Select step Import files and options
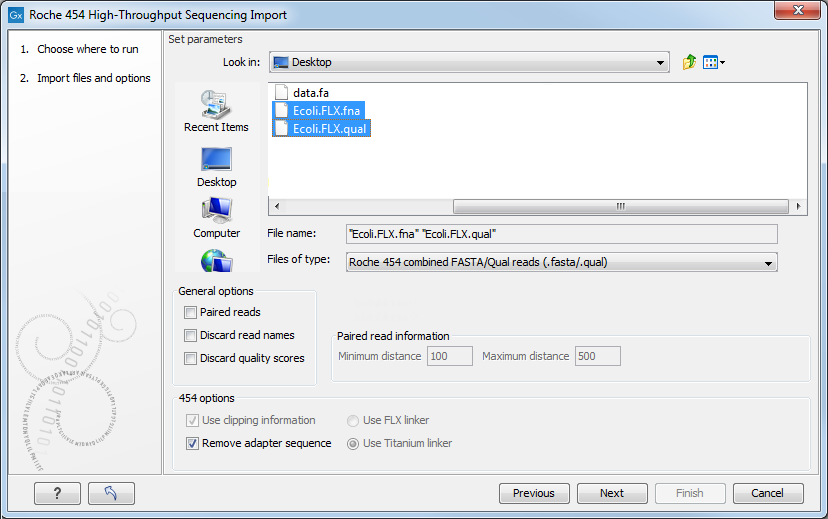Image resolution: width=828 pixels, height=519 pixels. coord(93,78)
